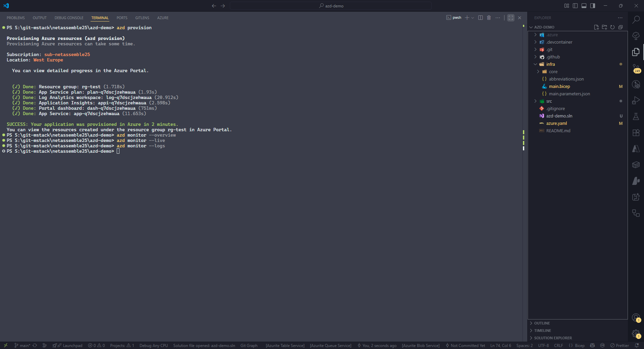Screen dimensions: 644x349
Task: Open the Extensions view
Action: [x=636, y=133]
